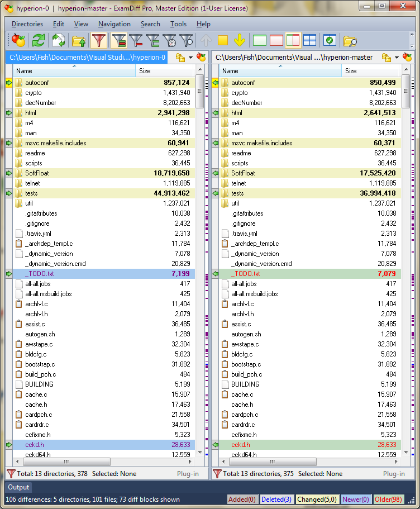Click the funnel with magnifier icon

coord(187,40)
